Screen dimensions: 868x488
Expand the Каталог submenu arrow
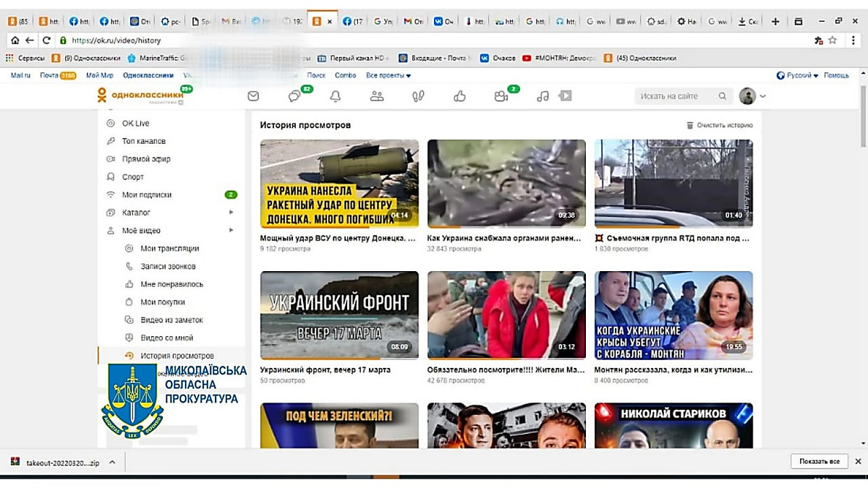point(231,213)
